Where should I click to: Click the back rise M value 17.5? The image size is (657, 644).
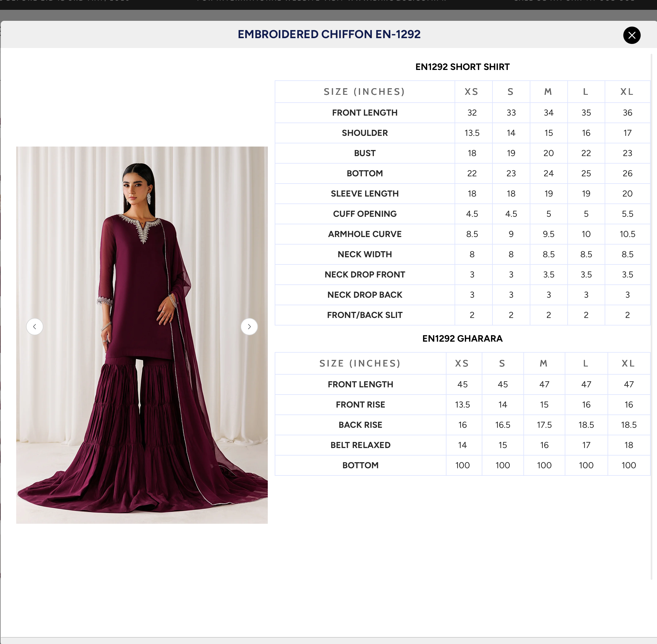[544, 425]
